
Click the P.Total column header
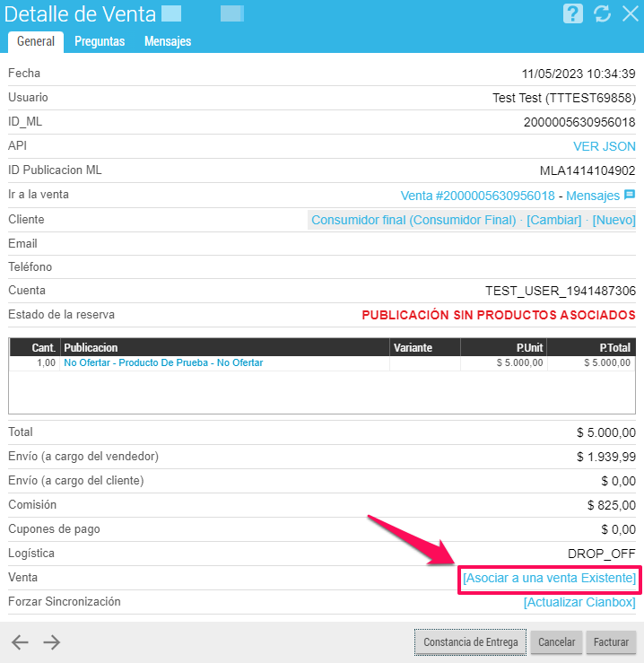pos(591,347)
